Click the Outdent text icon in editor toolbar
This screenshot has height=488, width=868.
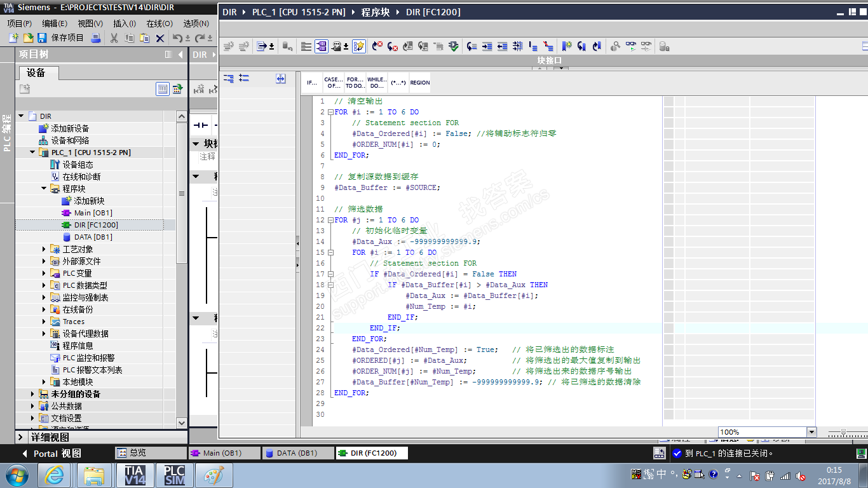(x=502, y=46)
